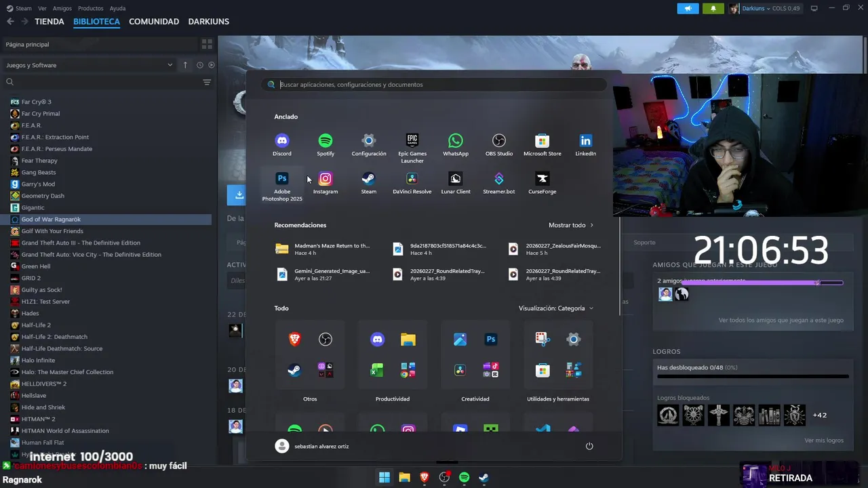Open DARKIUNS profile tab
This screenshot has height=488, width=868.
[x=208, y=22]
